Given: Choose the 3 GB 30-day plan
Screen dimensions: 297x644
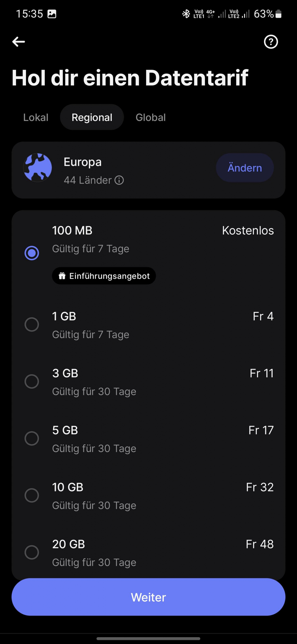Looking at the screenshot, I should [x=32, y=381].
